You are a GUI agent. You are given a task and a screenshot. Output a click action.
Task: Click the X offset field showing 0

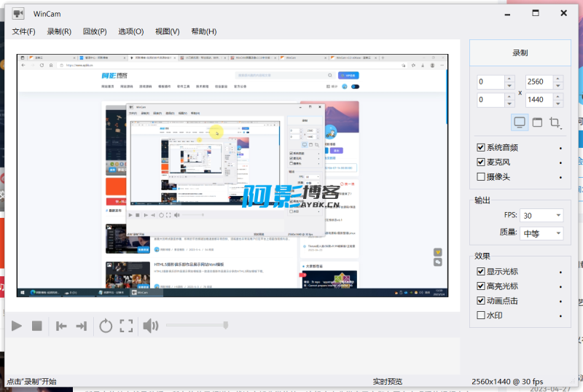pyautogui.click(x=490, y=82)
